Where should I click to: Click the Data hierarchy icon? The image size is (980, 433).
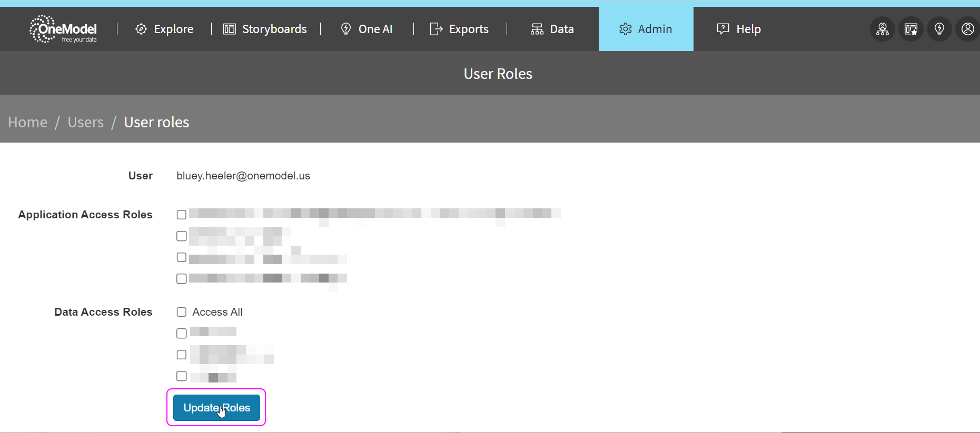coord(537,29)
